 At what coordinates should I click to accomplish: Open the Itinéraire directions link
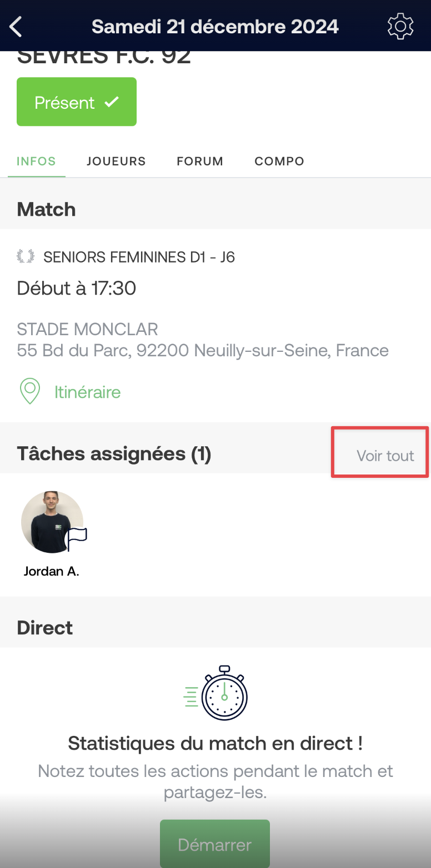(87, 392)
